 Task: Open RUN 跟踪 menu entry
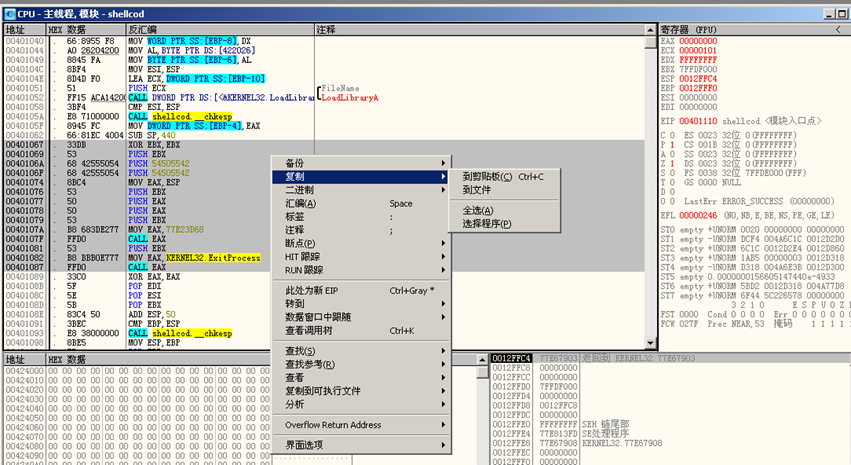(361, 270)
